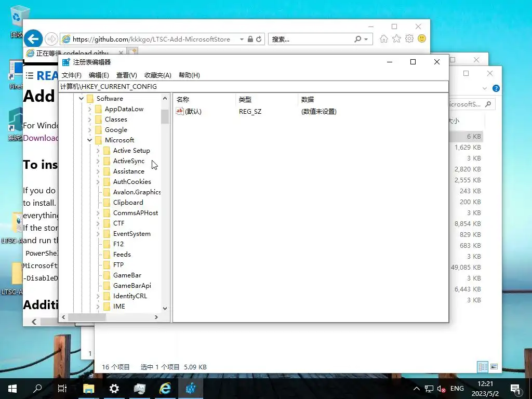Open Windows Start menu
This screenshot has width=532, height=399.
[x=12, y=389]
